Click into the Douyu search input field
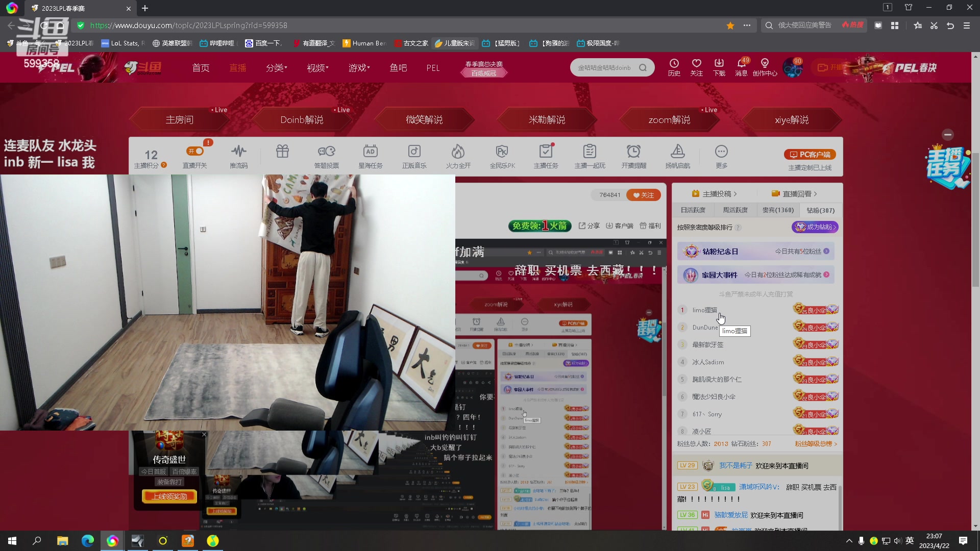 (x=604, y=67)
